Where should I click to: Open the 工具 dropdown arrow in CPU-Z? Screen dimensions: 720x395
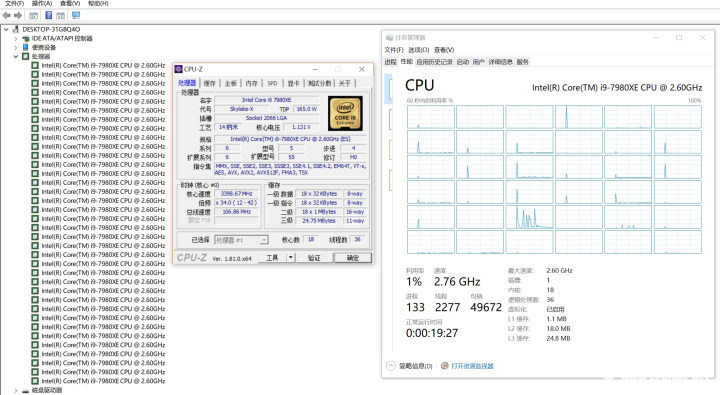291,258
